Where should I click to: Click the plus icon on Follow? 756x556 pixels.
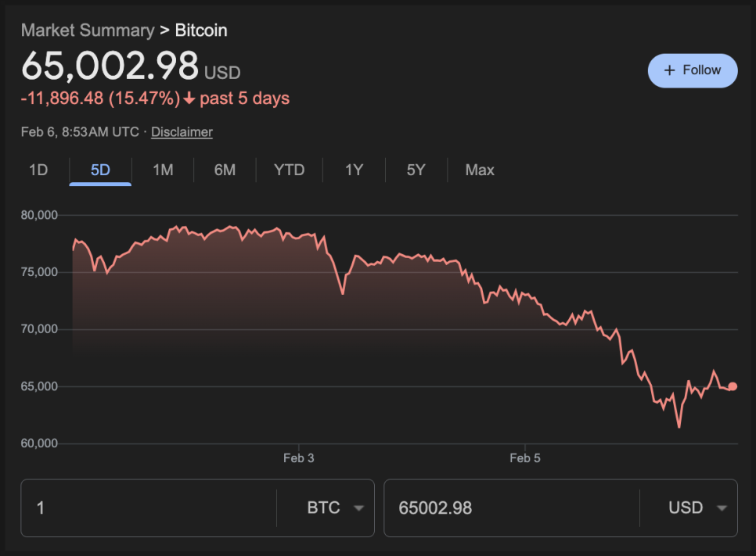tap(669, 70)
